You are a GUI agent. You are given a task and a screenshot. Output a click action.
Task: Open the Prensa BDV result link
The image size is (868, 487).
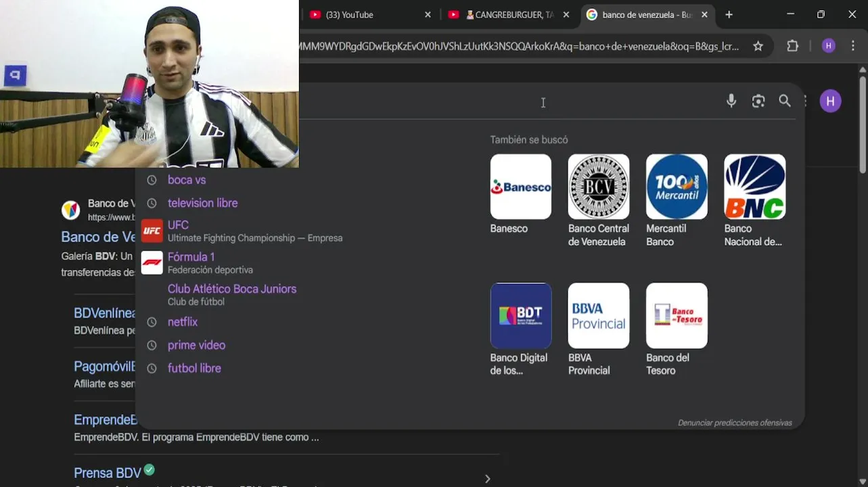click(x=108, y=473)
